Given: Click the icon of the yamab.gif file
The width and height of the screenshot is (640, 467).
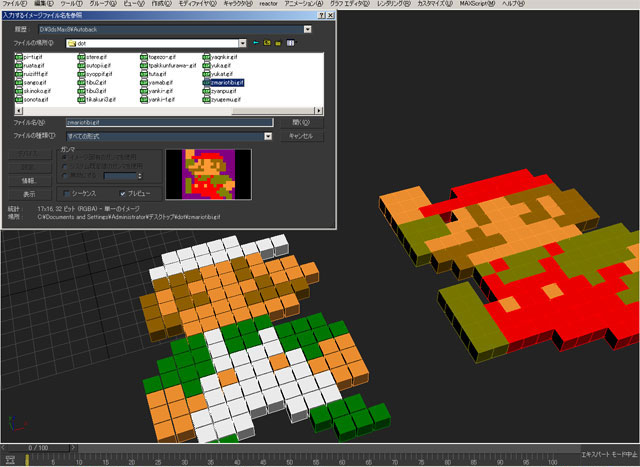Looking at the screenshot, I should click(x=144, y=82).
